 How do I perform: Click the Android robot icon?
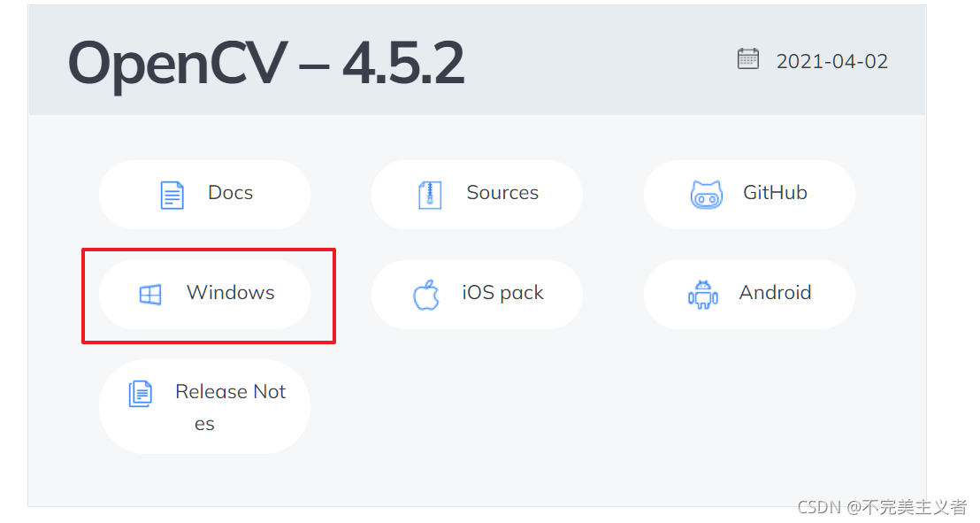pos(703,294)
